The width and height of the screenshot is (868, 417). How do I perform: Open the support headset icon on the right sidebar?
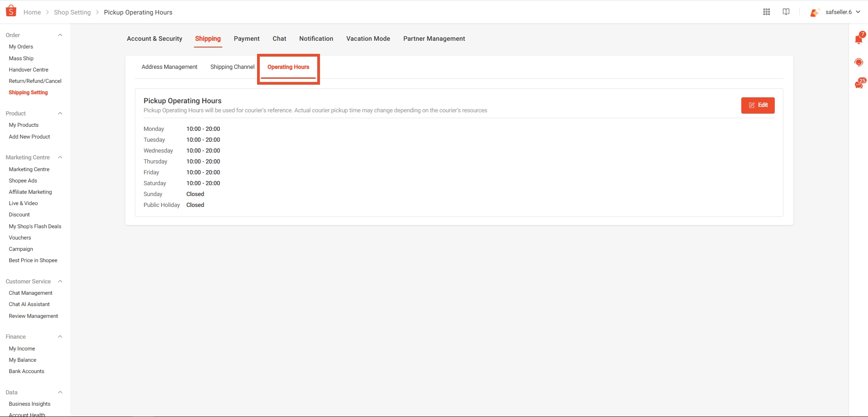click(858, 62)
